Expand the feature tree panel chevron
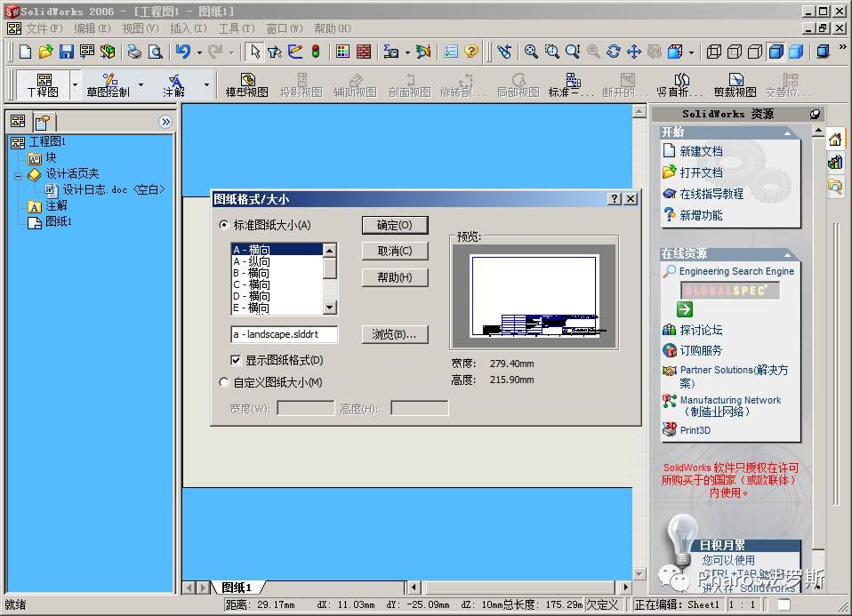This screenshot has height=616, width=852. coord(165,123)
